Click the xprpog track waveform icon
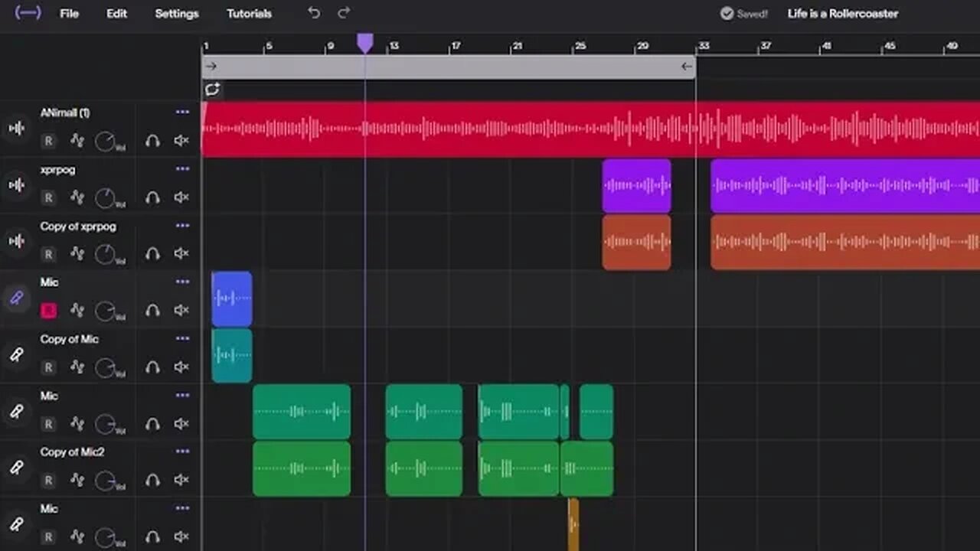 click(x=16, y=184)
